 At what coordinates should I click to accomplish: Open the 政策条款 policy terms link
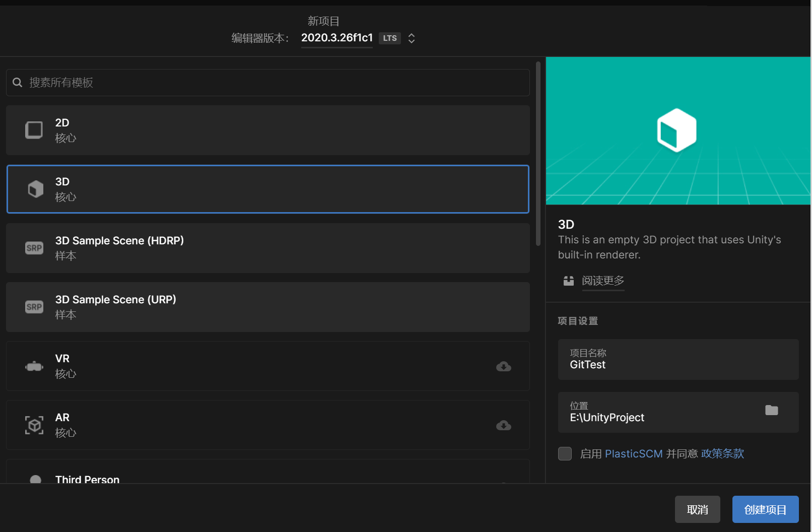tap(722, 453)
